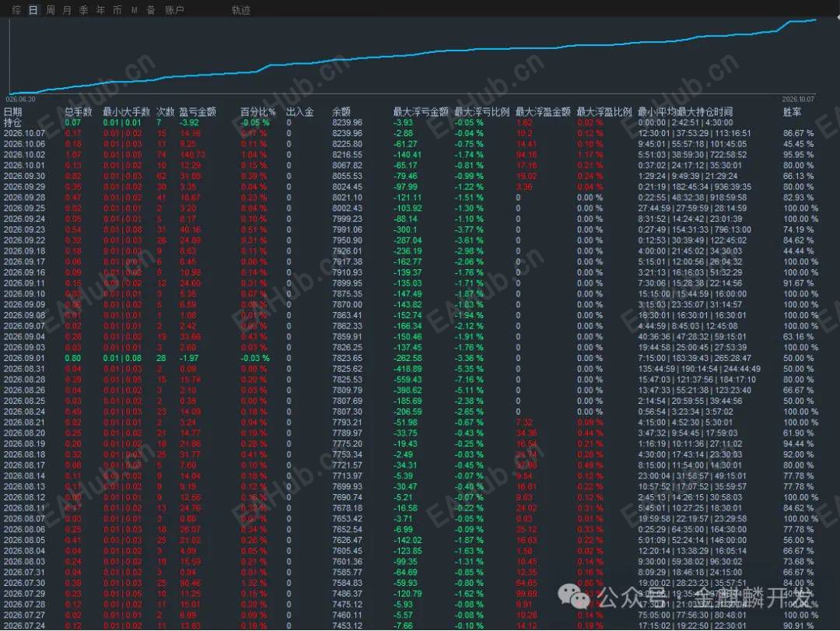Screen dimensions: 840x631
Task: Click the 百分比% column header
Action: (257, 111)
